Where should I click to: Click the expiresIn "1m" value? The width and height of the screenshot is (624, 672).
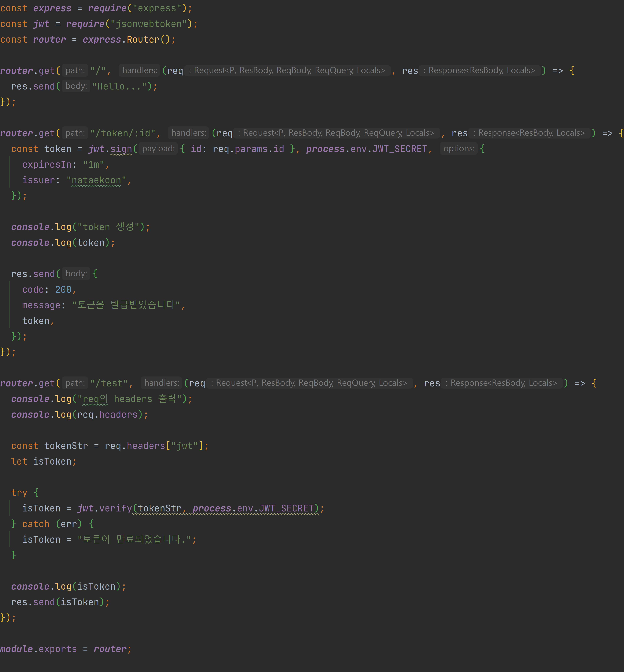93,164
